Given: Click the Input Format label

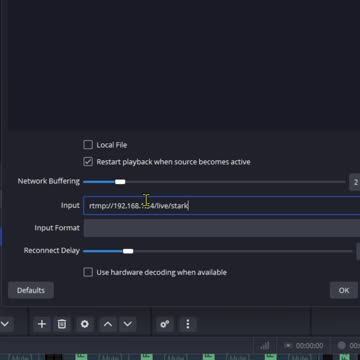Looking at the screenshot, I should 57,228.
